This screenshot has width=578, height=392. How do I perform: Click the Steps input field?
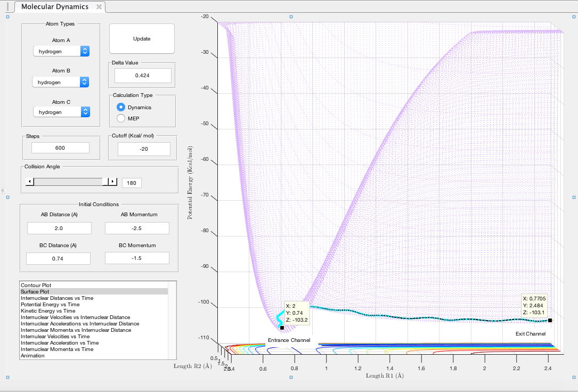pyautogui.click(x=60, y=148)
